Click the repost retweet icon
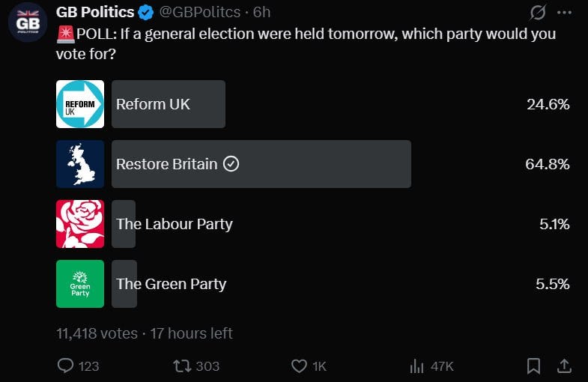 click(x=182, y=366)
